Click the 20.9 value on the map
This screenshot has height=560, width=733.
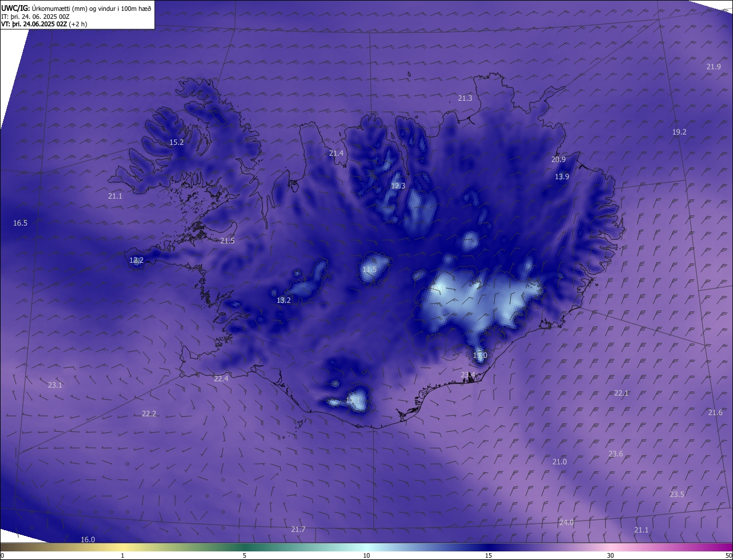click(x=558, y=159)
